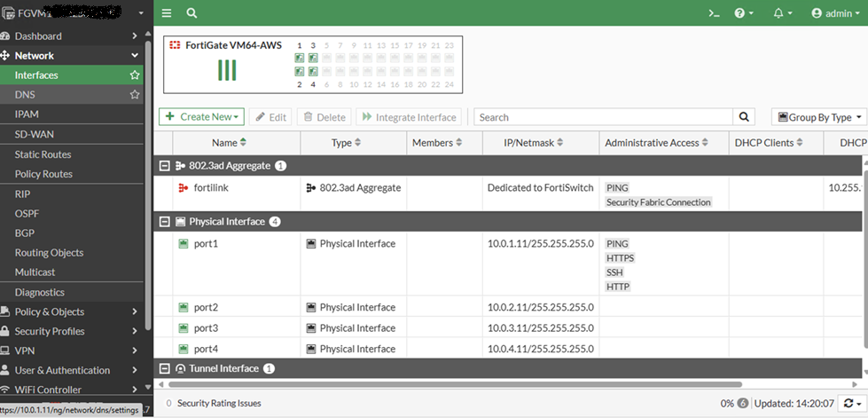Sort by the Type column sort icon
Screen dimensions: 868x418
click(357, 143)
